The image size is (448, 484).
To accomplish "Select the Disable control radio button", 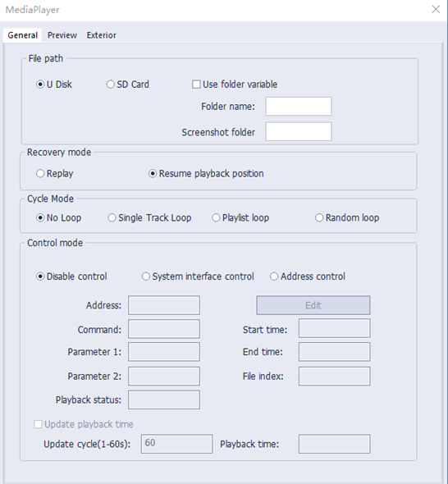I will [x=71, y=276].
